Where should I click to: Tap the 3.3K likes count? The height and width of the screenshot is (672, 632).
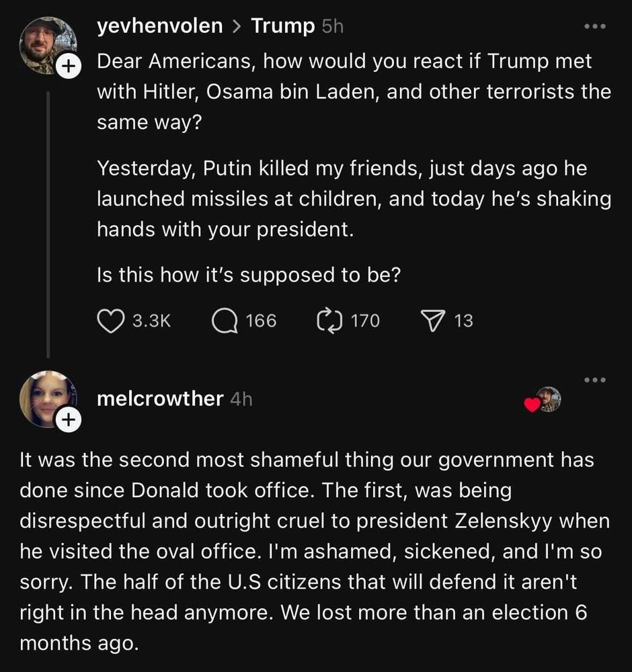[x=151, y=321]
